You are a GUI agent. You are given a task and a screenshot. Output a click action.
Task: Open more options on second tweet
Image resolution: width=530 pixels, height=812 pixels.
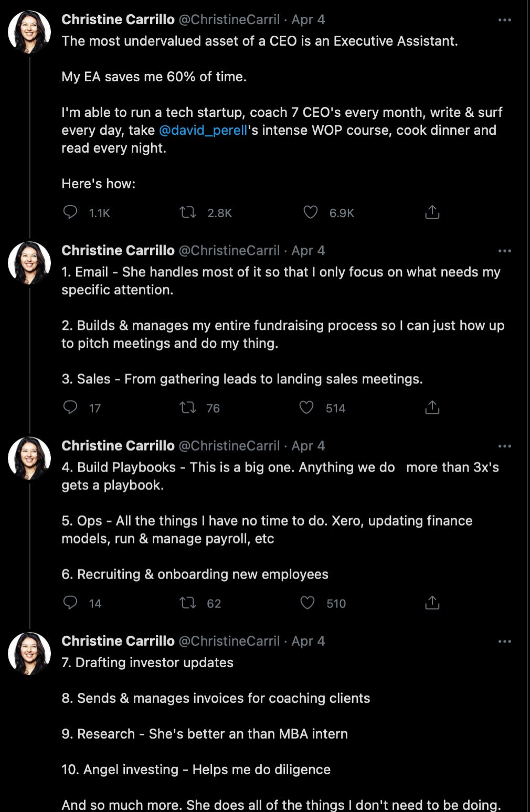pyautogui.click(x=504, y=251)
